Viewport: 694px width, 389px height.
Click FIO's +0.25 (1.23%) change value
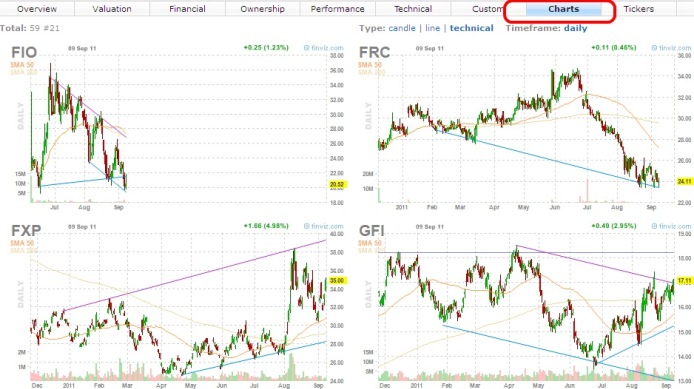(266, 47)
